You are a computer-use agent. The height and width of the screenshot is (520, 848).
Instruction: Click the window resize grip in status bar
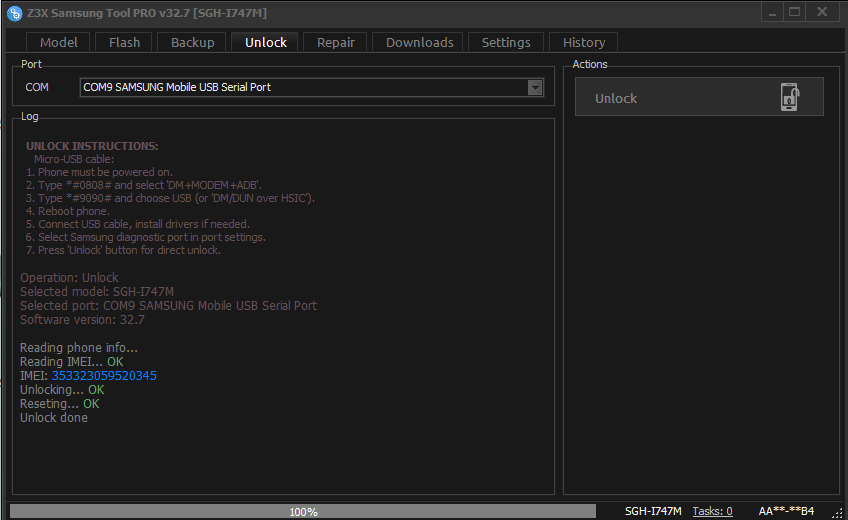click(837, 514)
